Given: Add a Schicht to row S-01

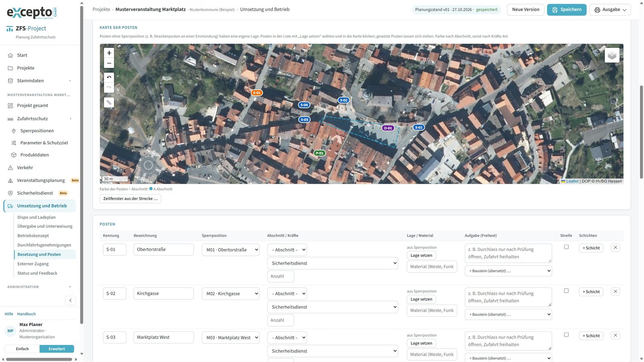Looking at the screenshot, I should (x=591, y=248).
